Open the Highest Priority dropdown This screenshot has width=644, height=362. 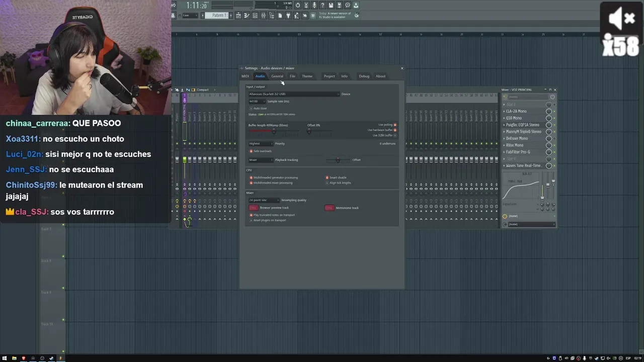[x=261, y=144]
